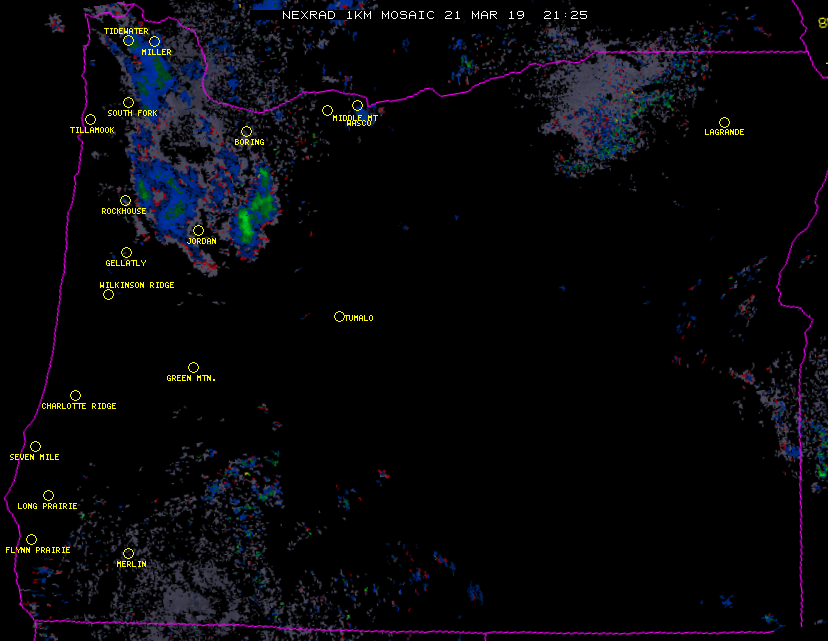This screenshot has width=828, height=641.
Task: Click the Tumalo station circle marker
Action: [339, 317]
